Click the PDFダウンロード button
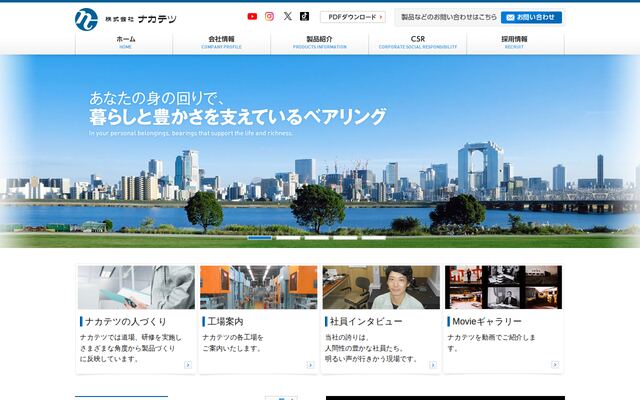 pos(353,17)
